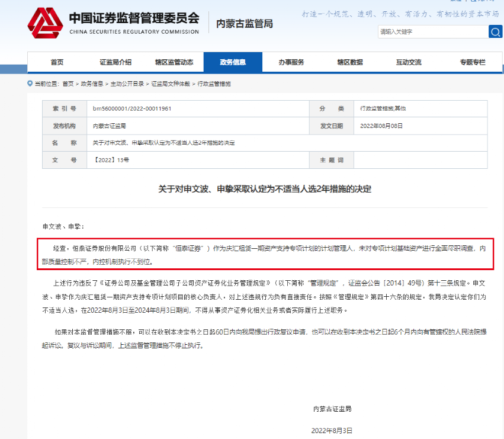Select the 专题专栏 navigation tab

(x=472, y=62)
